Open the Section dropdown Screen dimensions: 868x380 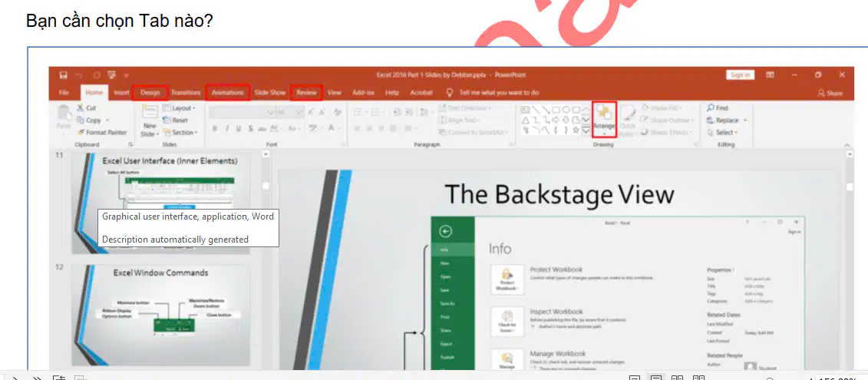[180, 132]
